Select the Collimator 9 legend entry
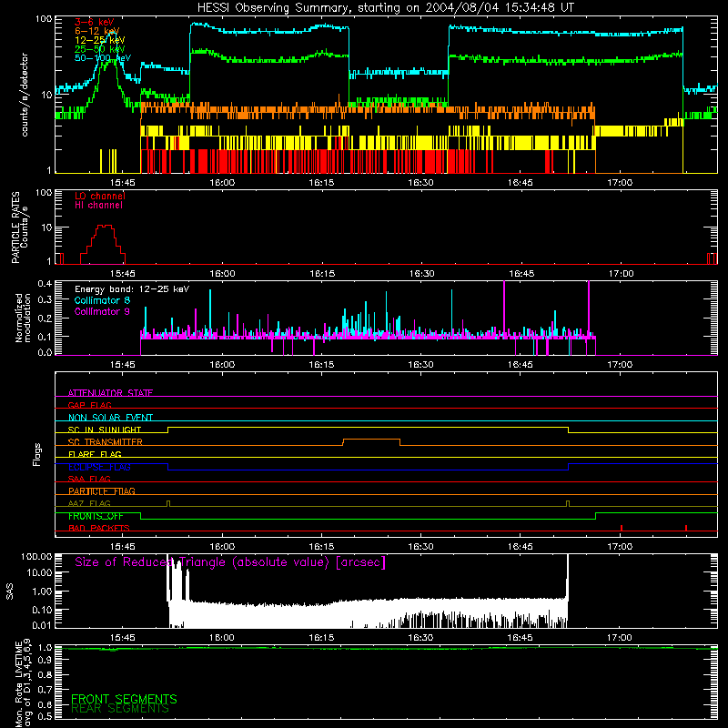This screenshot has height=728, width=728. (x=102, y=311)
